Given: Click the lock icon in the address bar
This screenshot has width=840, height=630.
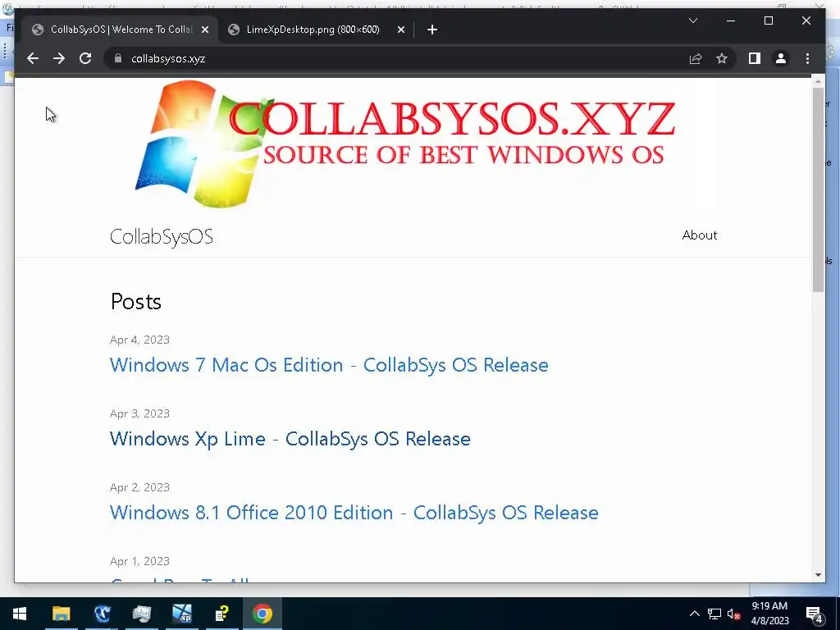Looking at the screenshot, I should click(118, 58).
